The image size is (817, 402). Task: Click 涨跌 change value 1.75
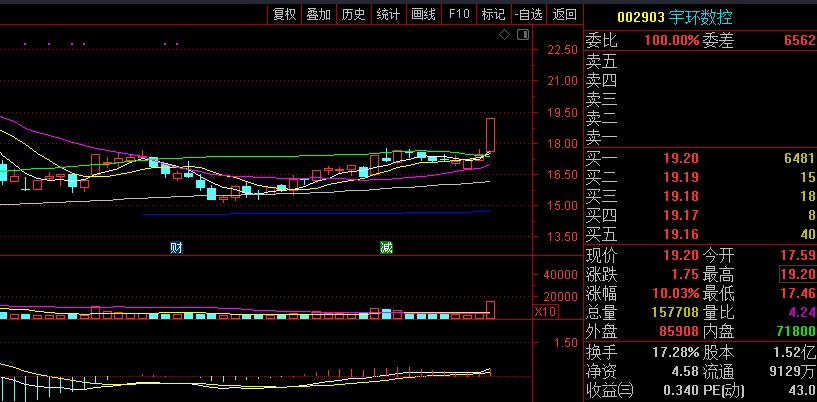(685, 274)
